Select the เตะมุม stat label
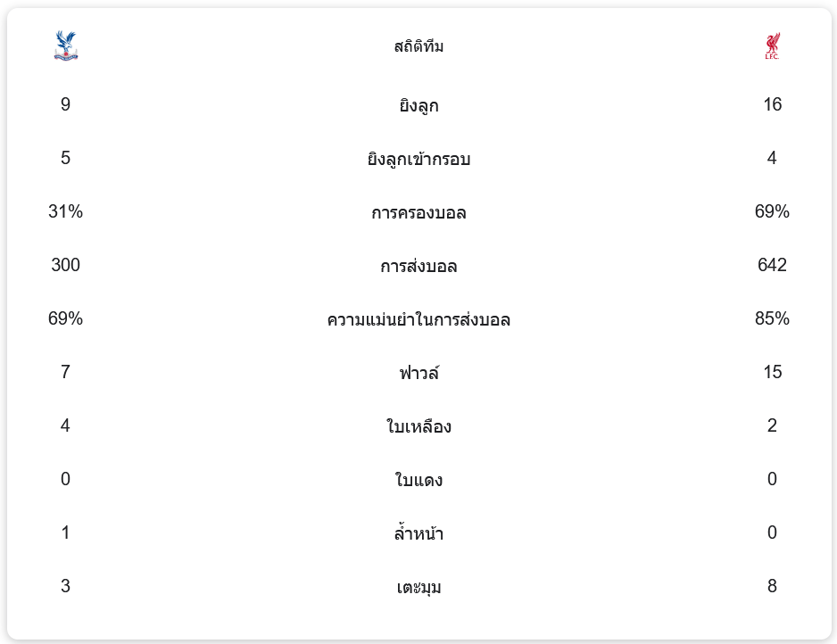837x644 pixels. tap(418, 587)
